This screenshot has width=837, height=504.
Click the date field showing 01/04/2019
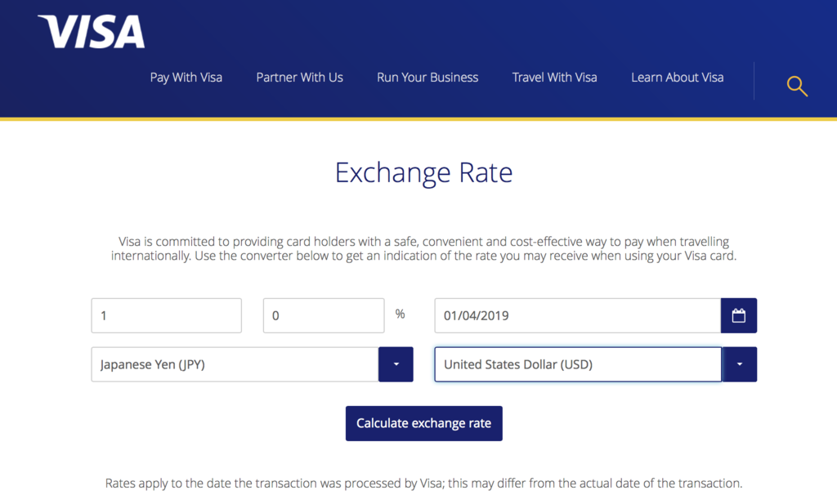[578, 316]
